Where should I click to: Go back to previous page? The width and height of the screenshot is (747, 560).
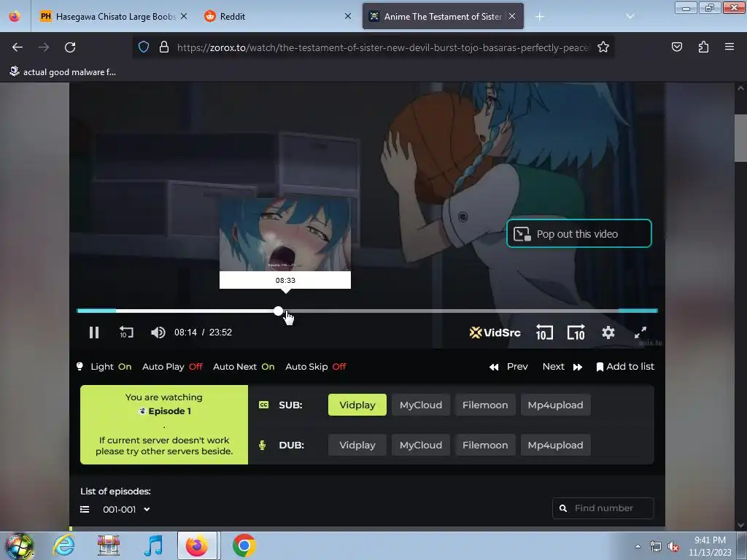pyautogui.click(x=18, y=47)
